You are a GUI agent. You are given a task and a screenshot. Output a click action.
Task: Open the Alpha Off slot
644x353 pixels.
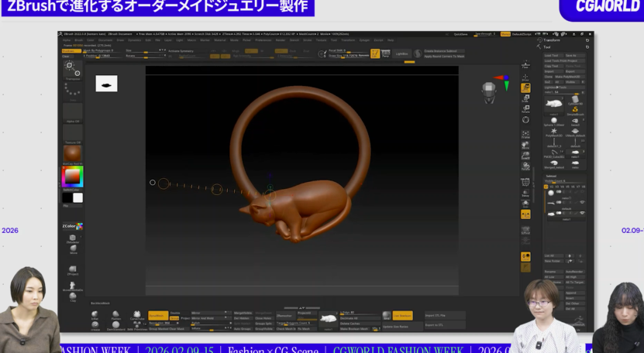tap(72, 112)
